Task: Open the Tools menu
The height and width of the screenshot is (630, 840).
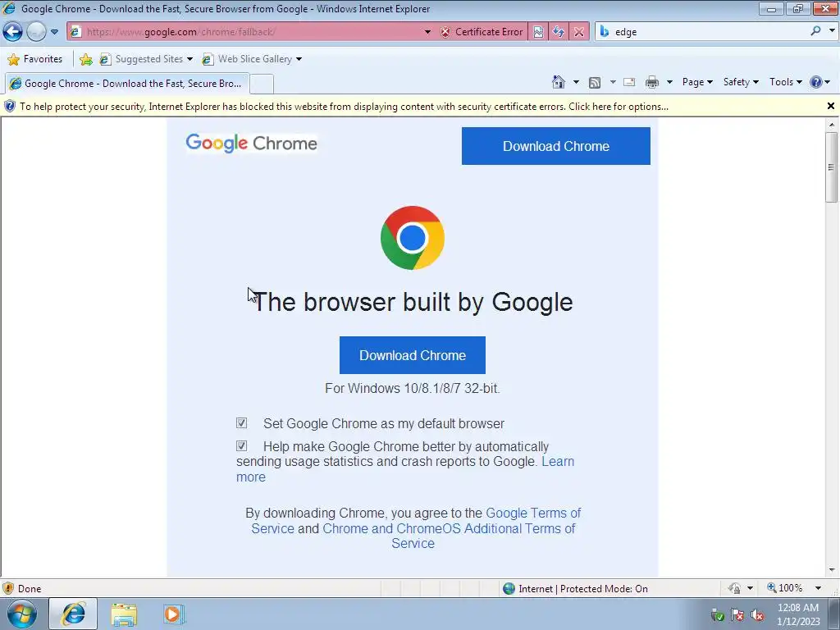Action: 785,82
